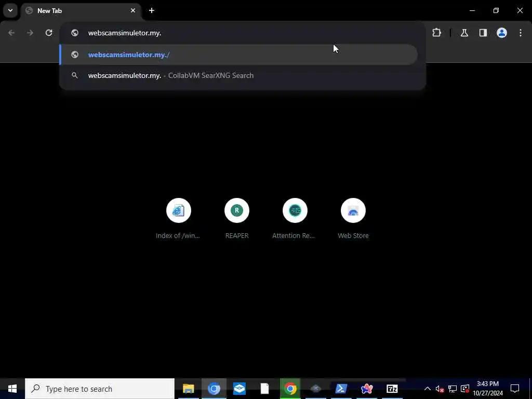The image size is (532, 399).
Task: Open the tab search dropdown arrow
Action: point(10,10)
